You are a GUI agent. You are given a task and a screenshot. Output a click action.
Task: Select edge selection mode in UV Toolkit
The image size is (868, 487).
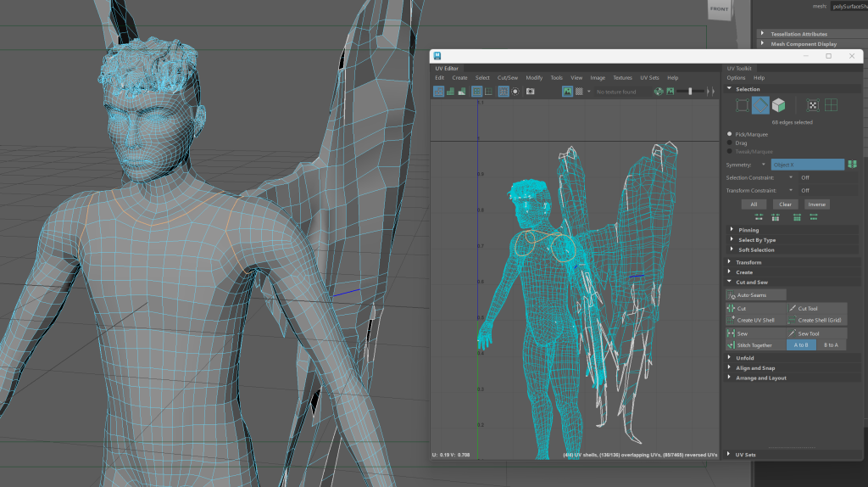click(760, 105)
